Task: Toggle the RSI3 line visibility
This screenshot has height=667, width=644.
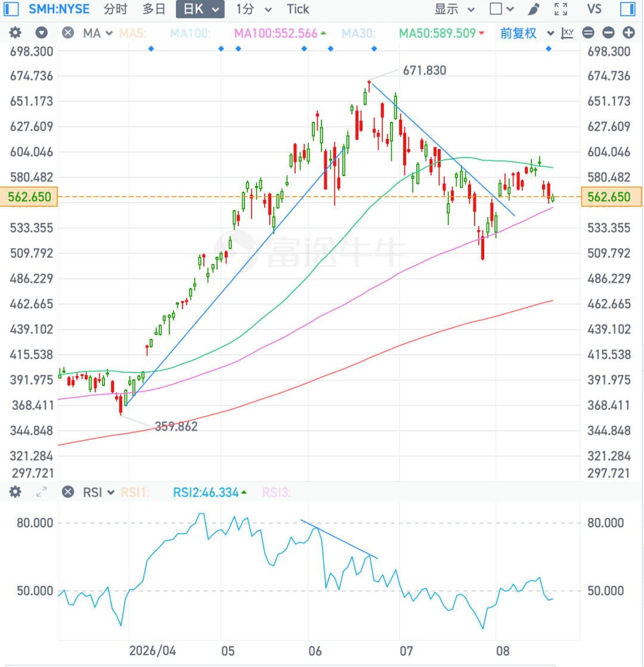Action: click(276, 492)
